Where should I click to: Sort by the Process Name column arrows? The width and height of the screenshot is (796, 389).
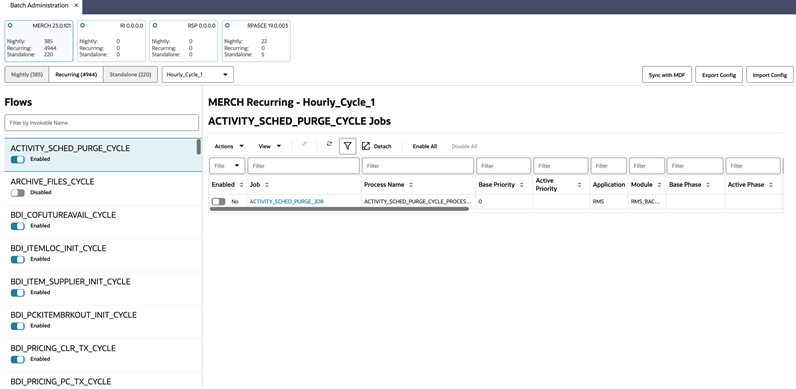(411, 185)
